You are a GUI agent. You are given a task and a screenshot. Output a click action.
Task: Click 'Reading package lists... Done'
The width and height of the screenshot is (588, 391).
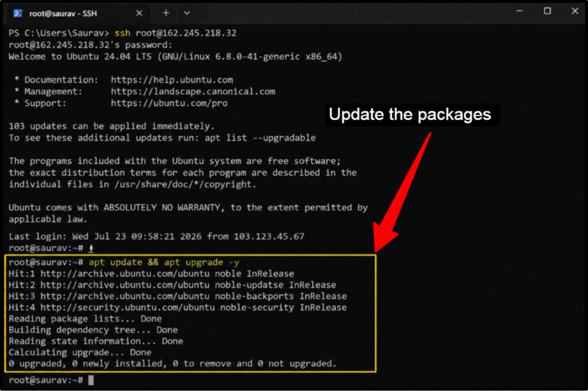click(x=85, y=319)
